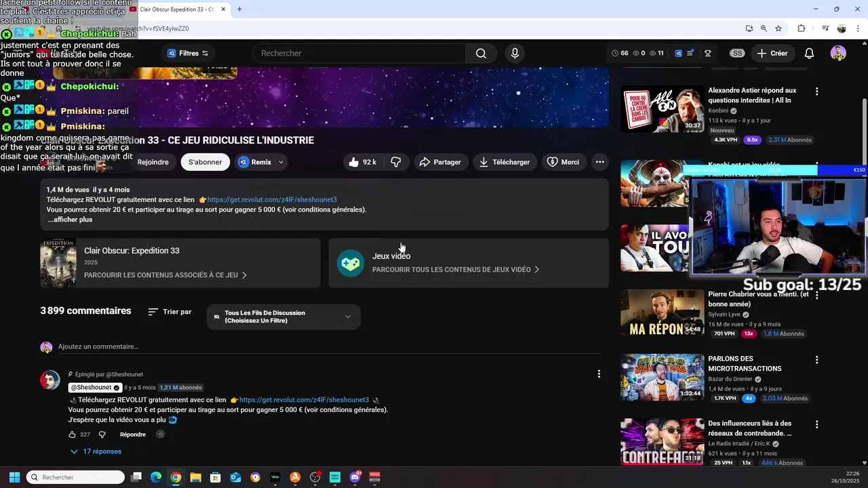The height and width of the screenshot is (488, 868).
Task: Open OBS Studio from the taskbar
Action: (x=315, y=477)
